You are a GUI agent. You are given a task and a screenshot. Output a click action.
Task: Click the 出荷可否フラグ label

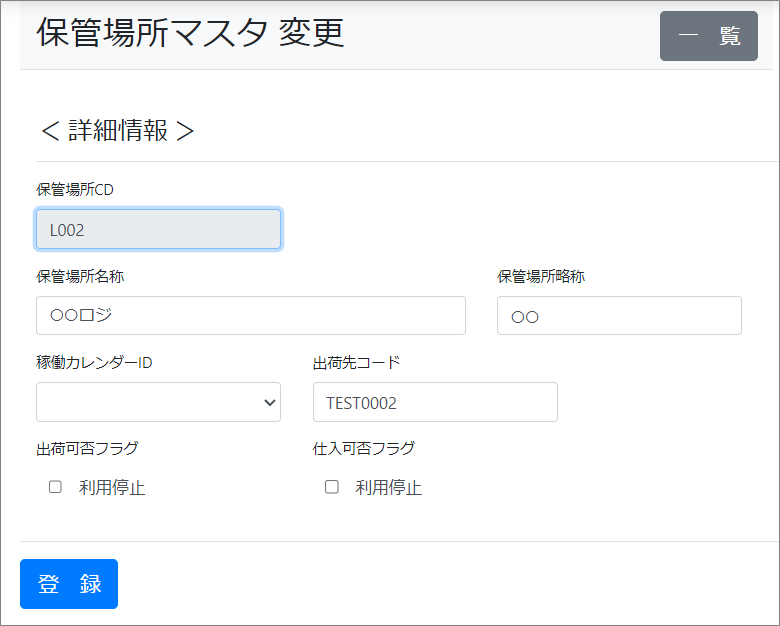(x=87, y=448)
